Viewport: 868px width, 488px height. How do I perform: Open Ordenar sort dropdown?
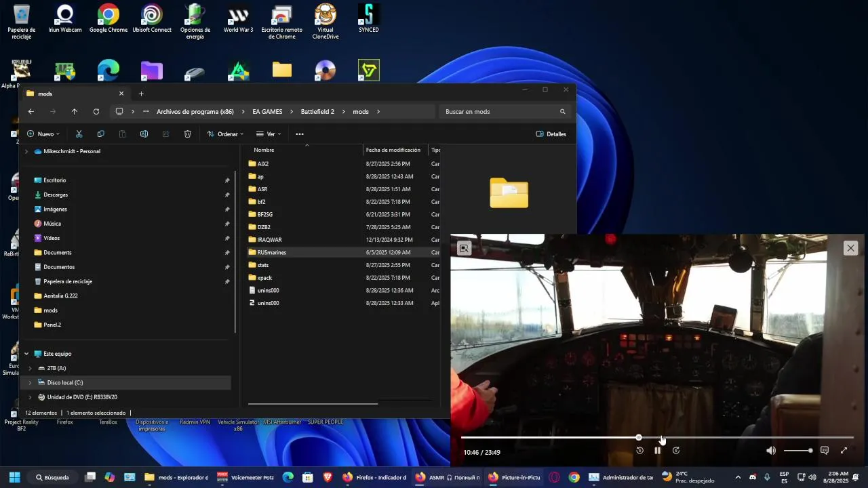225,134
